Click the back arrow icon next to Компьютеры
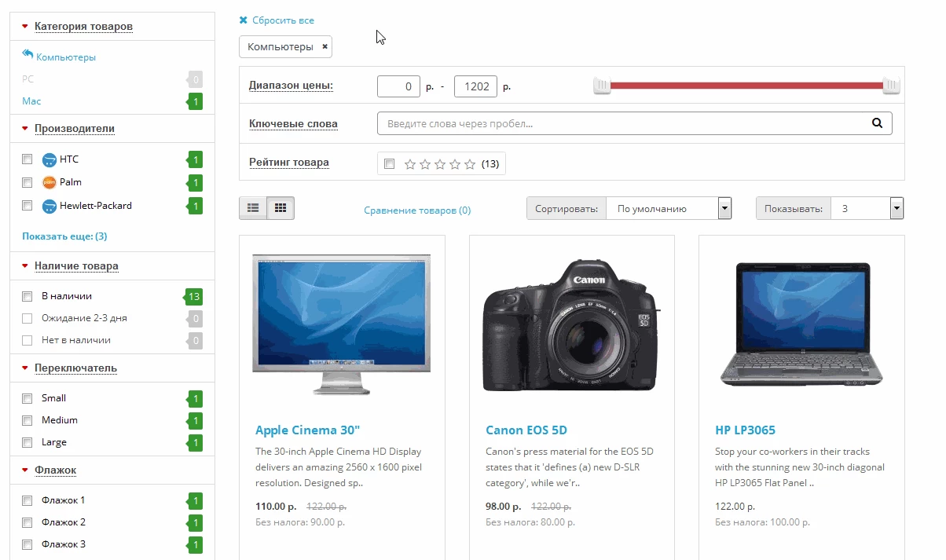The height and width of the screenshot is (560, 946). (27, 54)
